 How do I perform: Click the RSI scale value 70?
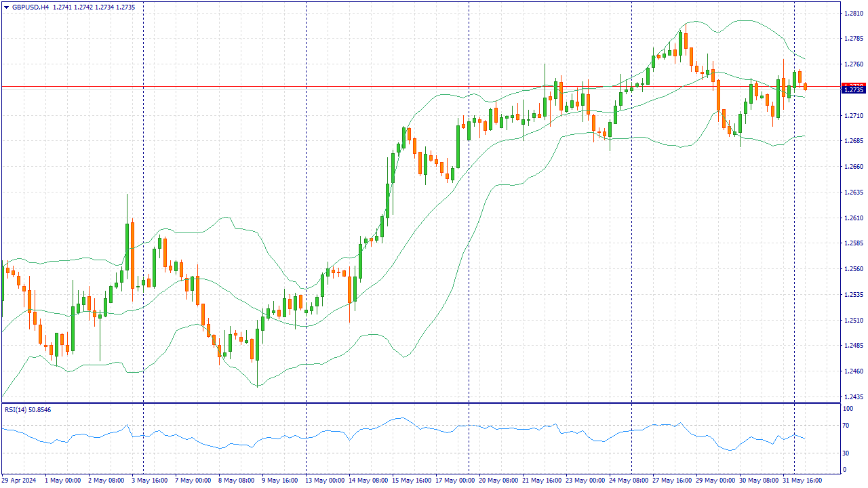point(847,426)
